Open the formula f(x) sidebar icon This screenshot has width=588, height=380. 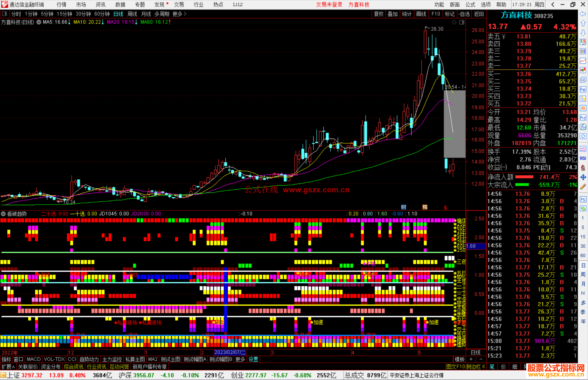[583, 127]
